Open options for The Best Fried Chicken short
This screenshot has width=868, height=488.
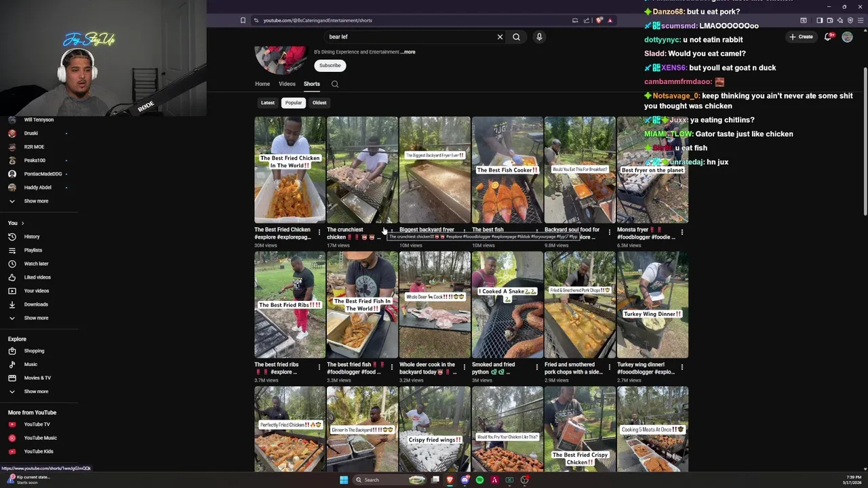click(319, 232)
